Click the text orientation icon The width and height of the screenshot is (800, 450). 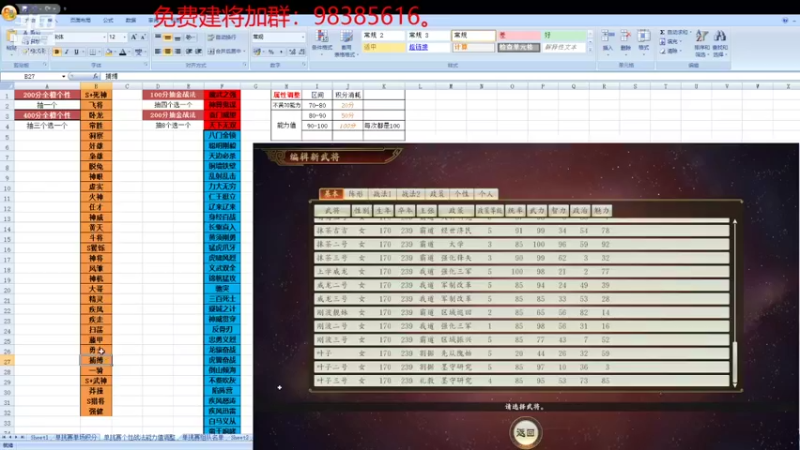coord(190,37)
